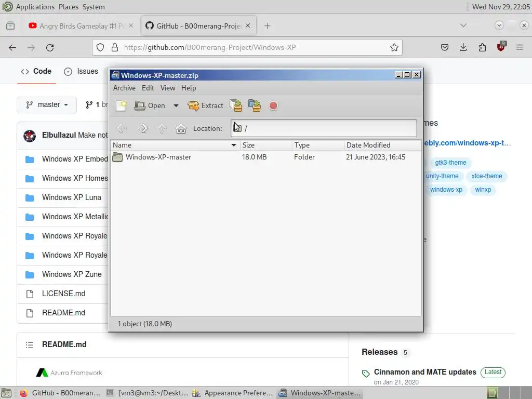Open the Firefox Extensions icon

482,47
